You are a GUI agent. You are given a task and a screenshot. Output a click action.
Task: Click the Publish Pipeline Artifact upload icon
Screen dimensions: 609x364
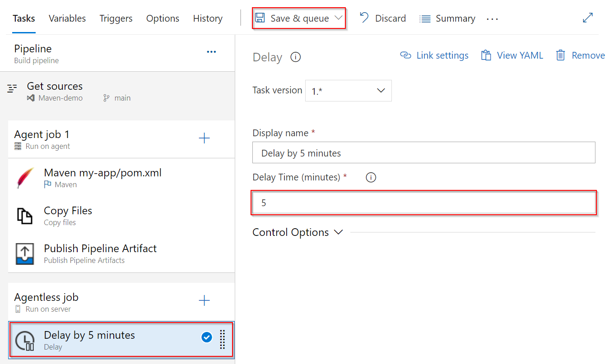click(x=25, y=254)
